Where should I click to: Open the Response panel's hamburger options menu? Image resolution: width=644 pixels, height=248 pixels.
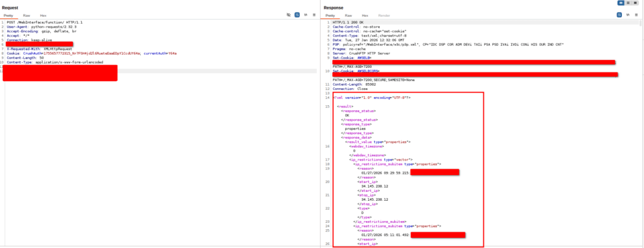636,15
